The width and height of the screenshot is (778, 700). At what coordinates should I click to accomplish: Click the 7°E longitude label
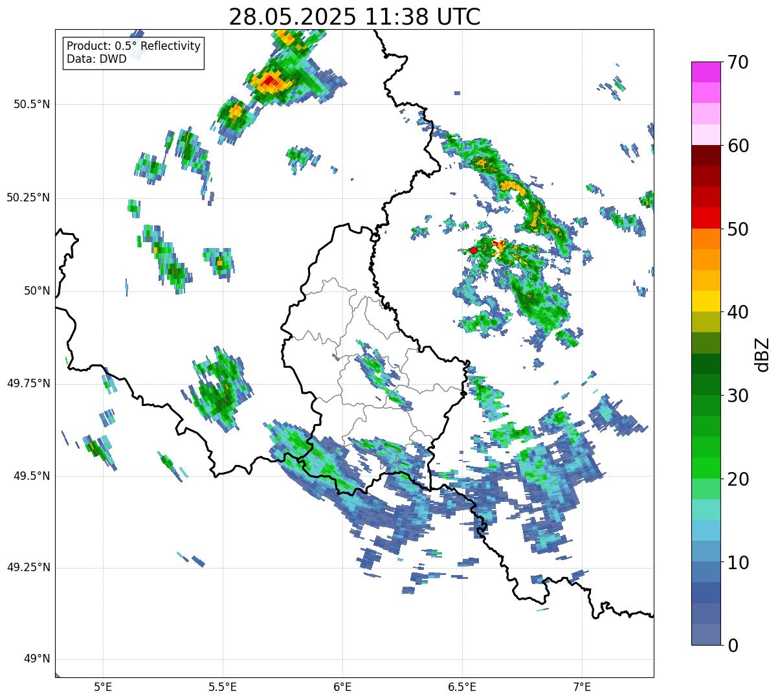pos(582,687)
